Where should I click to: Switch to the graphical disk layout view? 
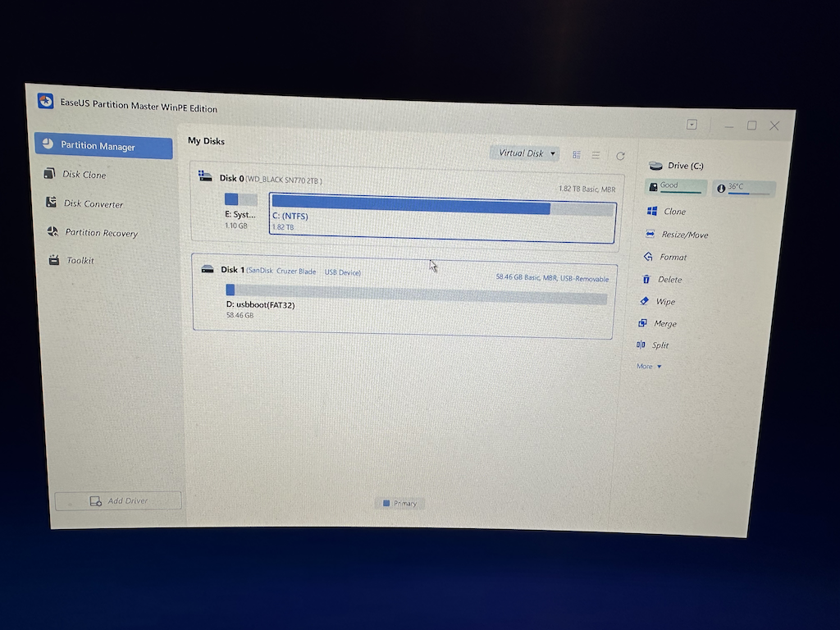(577, 155)
